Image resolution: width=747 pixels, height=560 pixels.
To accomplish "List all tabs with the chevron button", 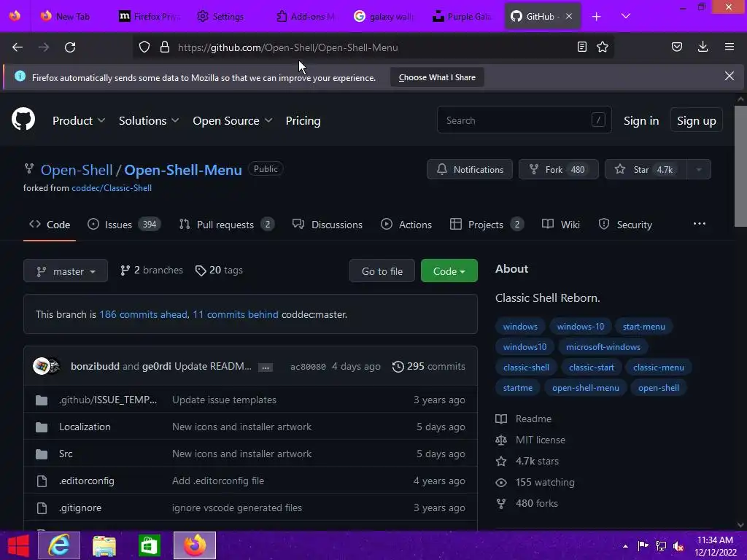I will [x=626, y=16].
